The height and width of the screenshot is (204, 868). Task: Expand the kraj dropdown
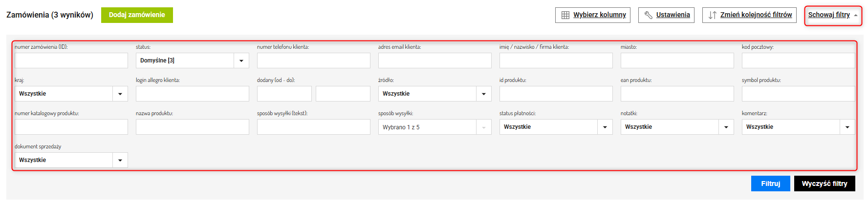120,94
